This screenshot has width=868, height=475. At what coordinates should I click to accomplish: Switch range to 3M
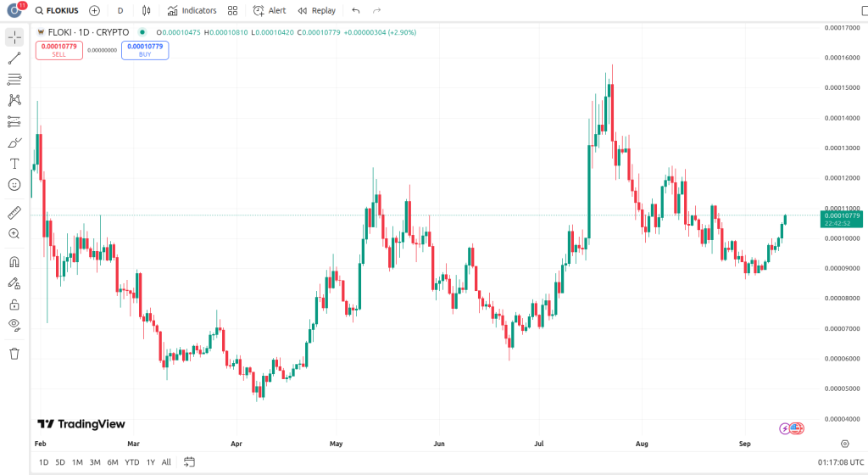(95, 462)
